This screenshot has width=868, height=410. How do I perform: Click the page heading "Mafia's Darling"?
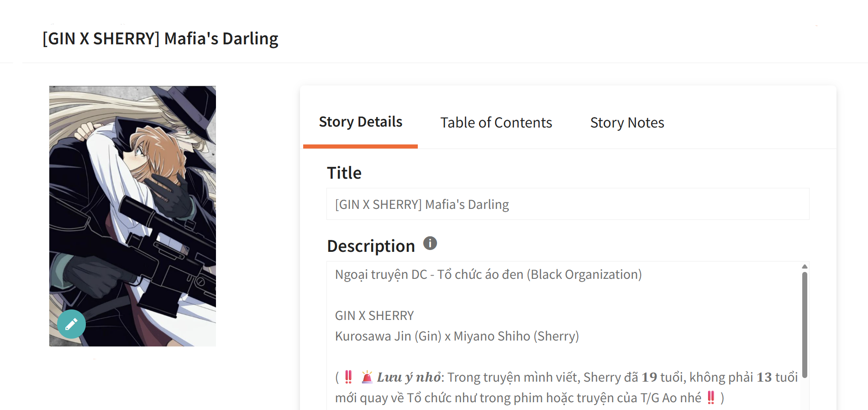160,39
